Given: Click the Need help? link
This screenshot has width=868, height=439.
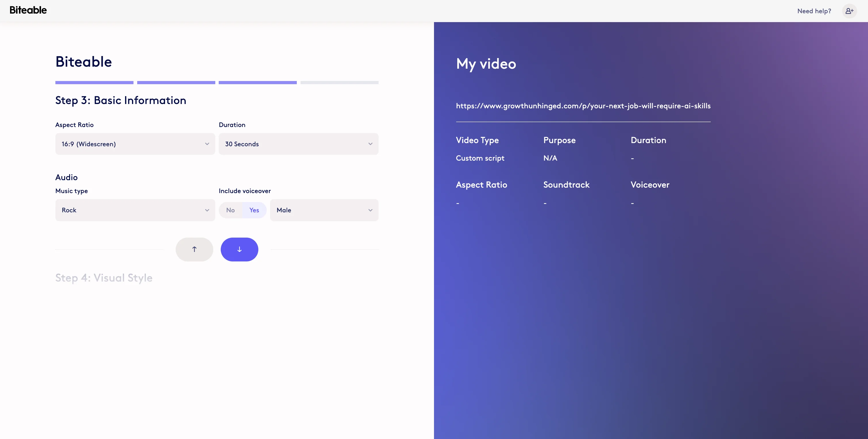Looking at the screenshot, I should click(814, 11).
